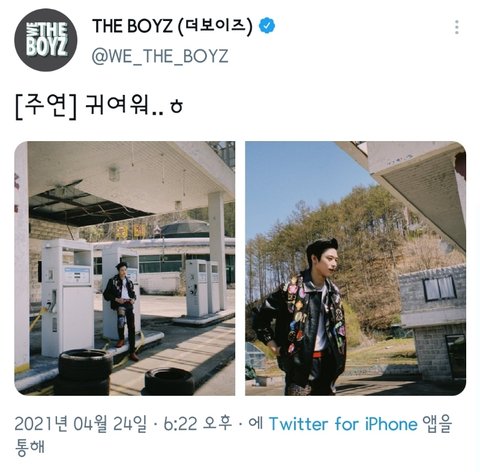Viewport: 480px width, 472px height.
Task: Open the three-dot more options menu
Action: [457, 27]
